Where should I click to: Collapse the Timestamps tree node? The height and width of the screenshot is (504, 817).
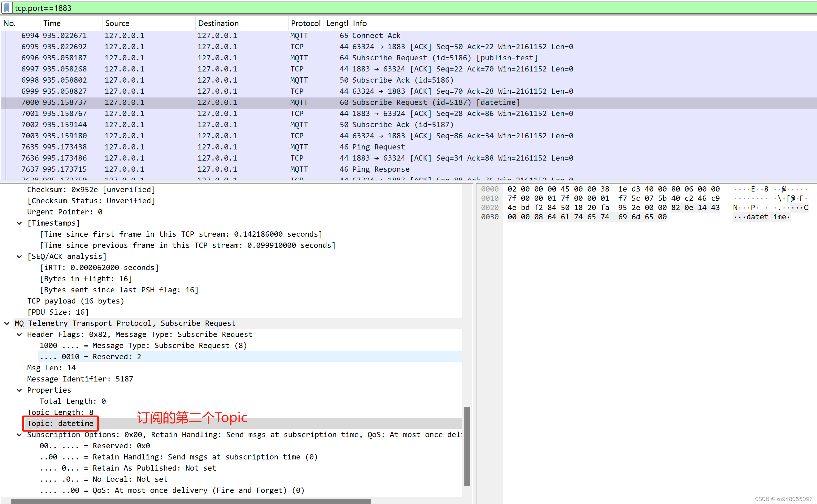19,223
